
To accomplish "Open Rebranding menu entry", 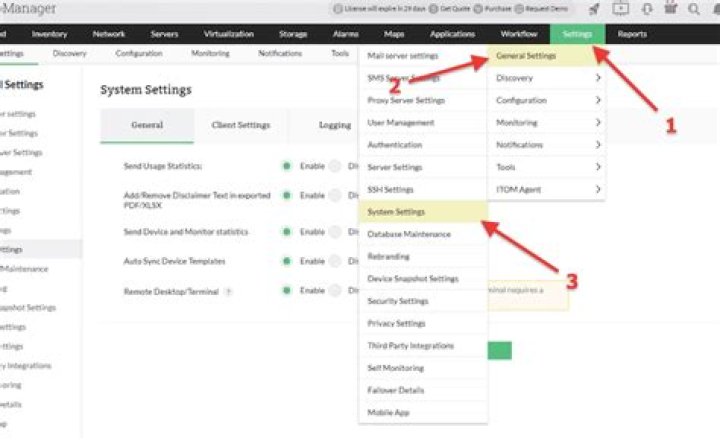I will pyautogui.click(x=422, y=256).
